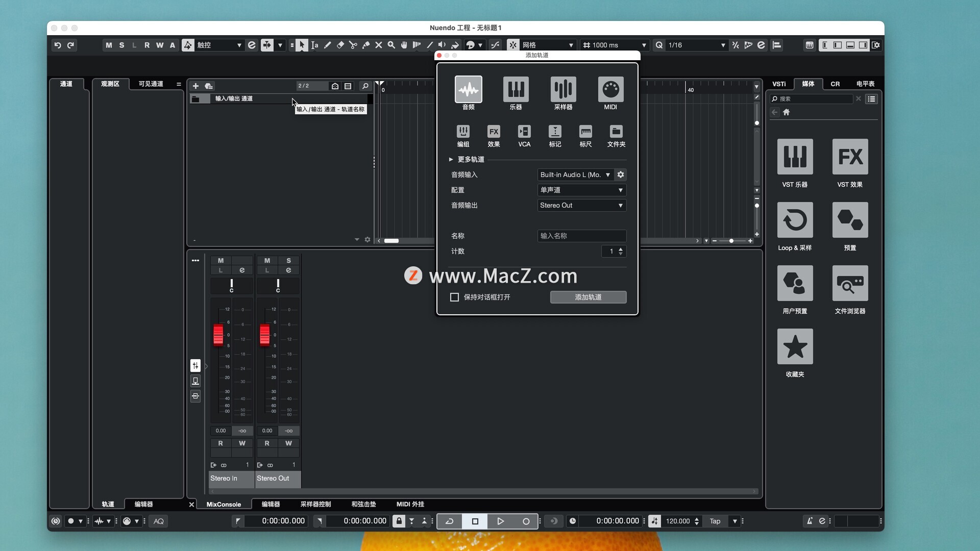Click the Stop transport button
Viewport: 980px width, 551px height.
(x=475, y=521)
